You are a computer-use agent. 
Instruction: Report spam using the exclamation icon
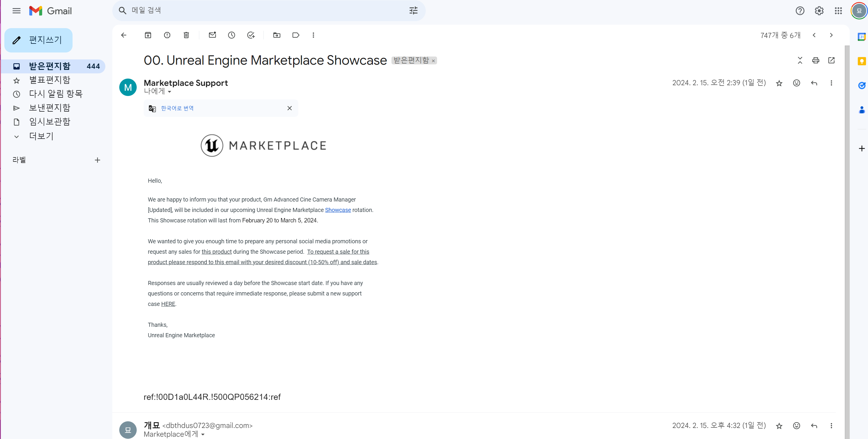(167, 35)
